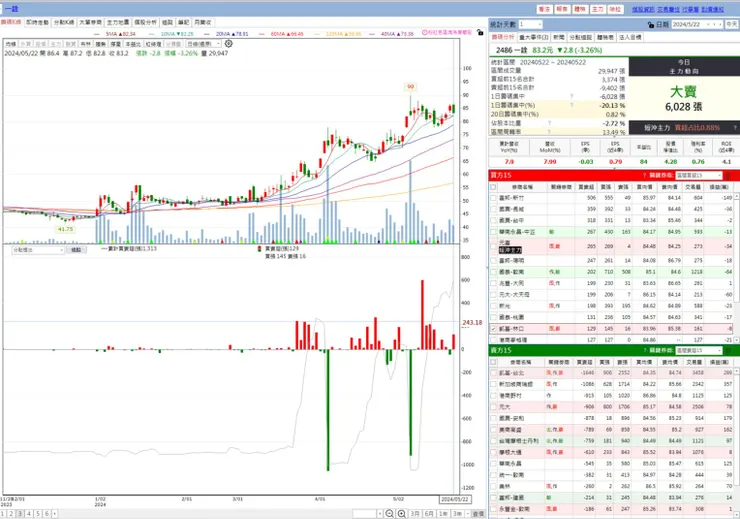Click the 90 high price label on chart
The width and height of the screenshot is (740, 519).
tap(411, 87)
